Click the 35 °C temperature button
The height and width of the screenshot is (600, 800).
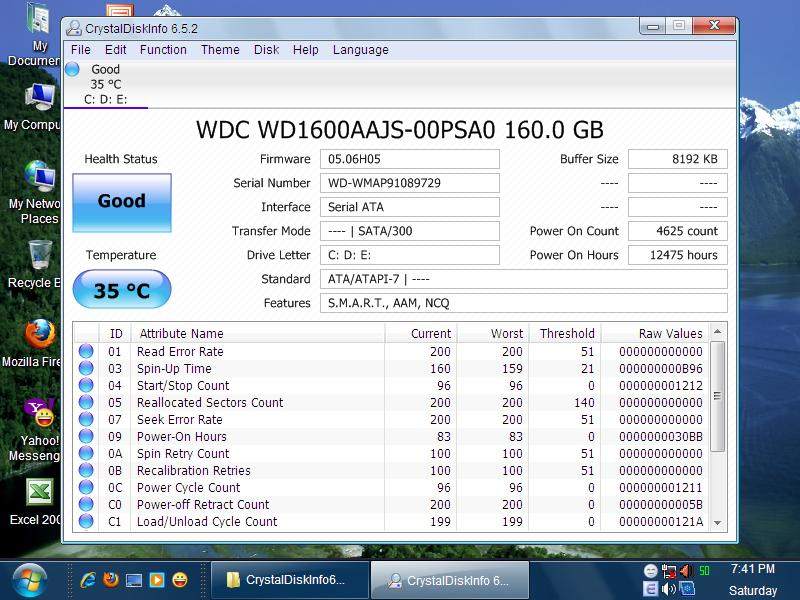(x=122, y=289)
